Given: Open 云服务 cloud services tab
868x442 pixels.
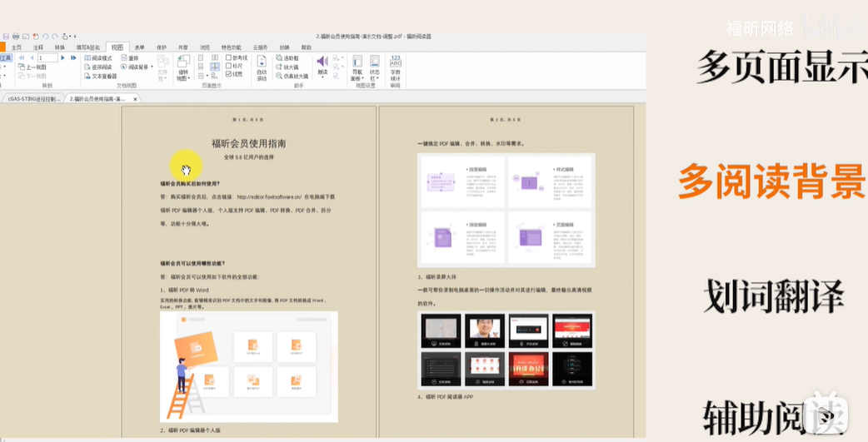Looking at the screenshot, I should click(x=260, y=47).
